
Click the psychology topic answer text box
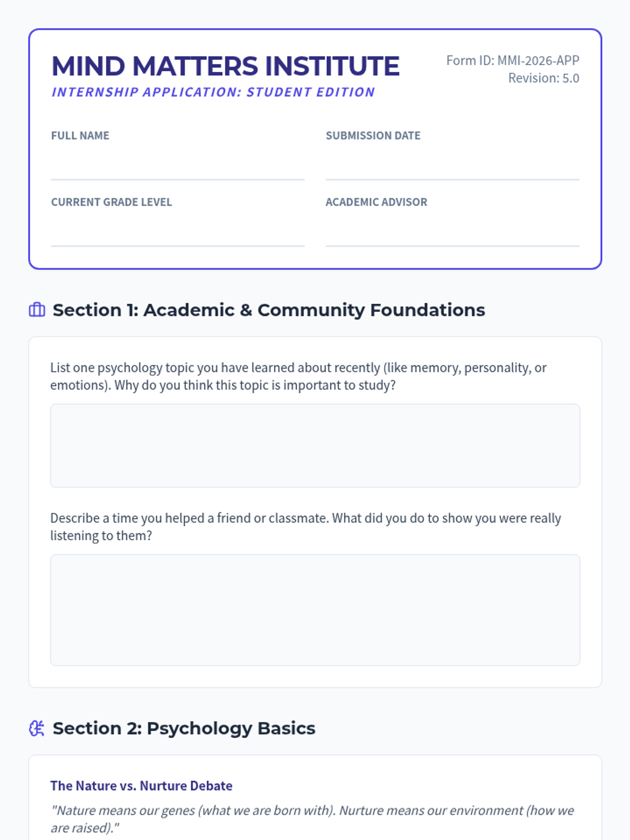[x=315, y=445]
